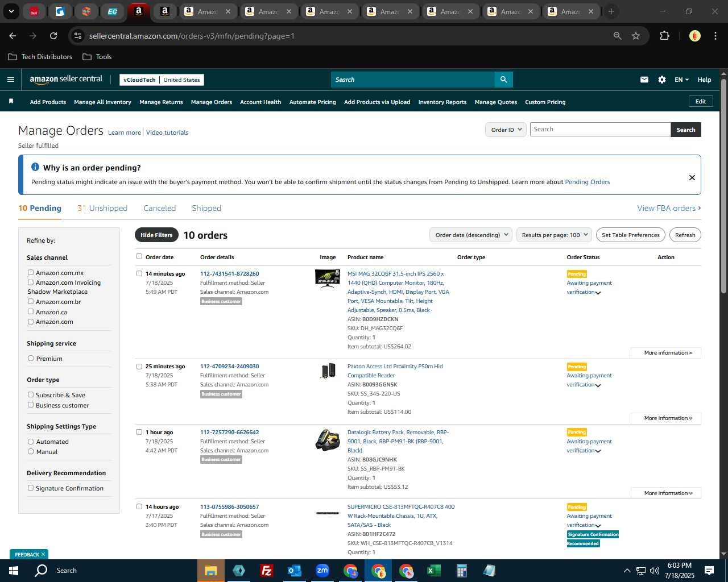Open Calculator from the taskbar
Image resolution: width=728 pixels, height=582 pixels.
tap(462, 571)
